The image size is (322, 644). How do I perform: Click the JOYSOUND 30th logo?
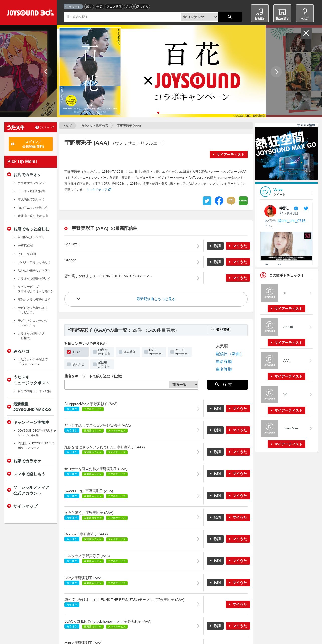[x=30, y=13]
